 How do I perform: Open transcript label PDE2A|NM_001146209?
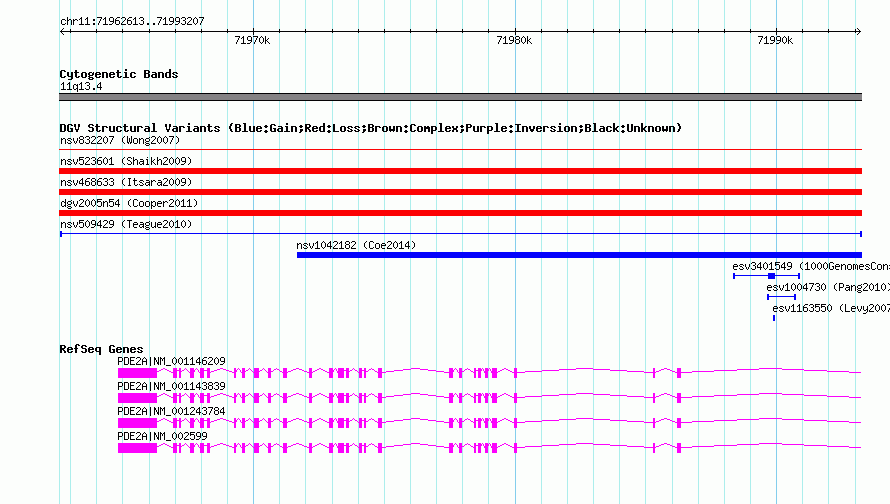point(171,360)
